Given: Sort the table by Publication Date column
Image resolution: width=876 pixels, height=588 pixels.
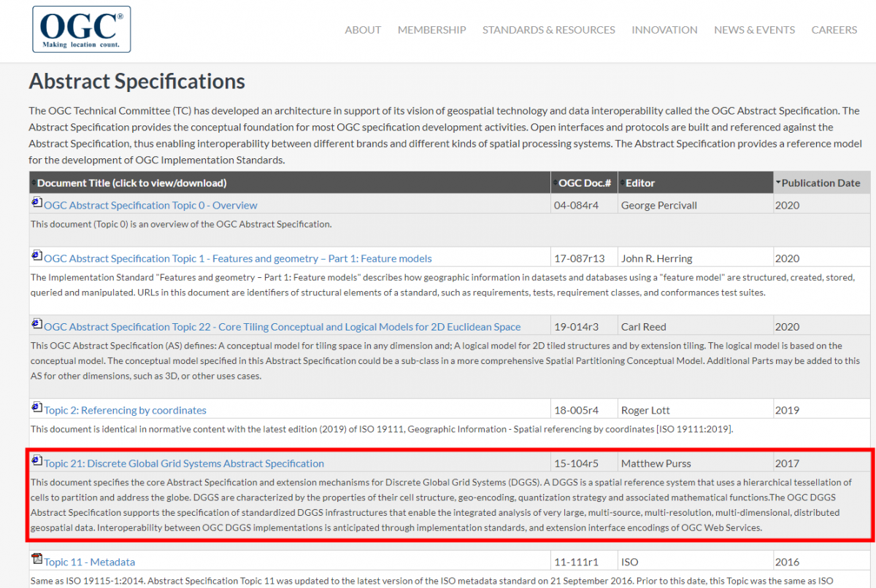Looking at the screenshot, I should 821,183.
